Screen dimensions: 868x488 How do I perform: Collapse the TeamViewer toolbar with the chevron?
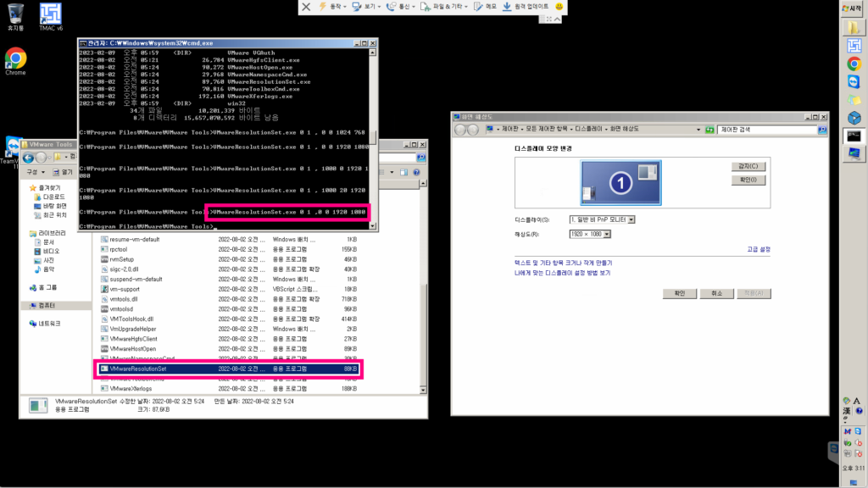tap(558, 19)
